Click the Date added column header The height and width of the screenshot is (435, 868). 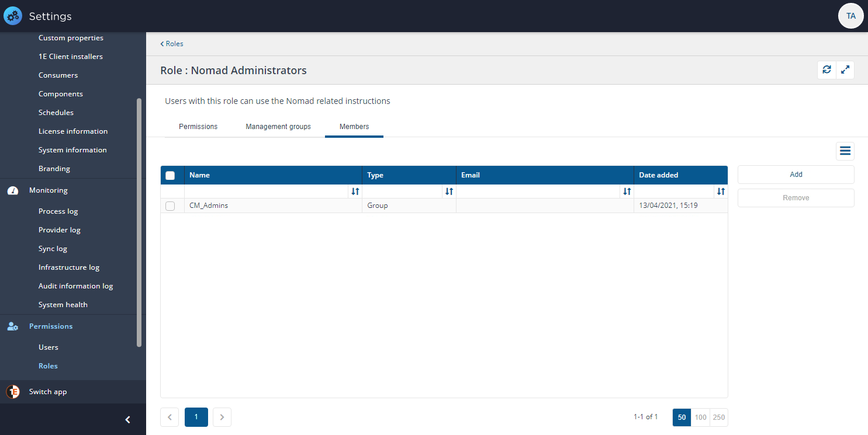click(x=681, y=175)
